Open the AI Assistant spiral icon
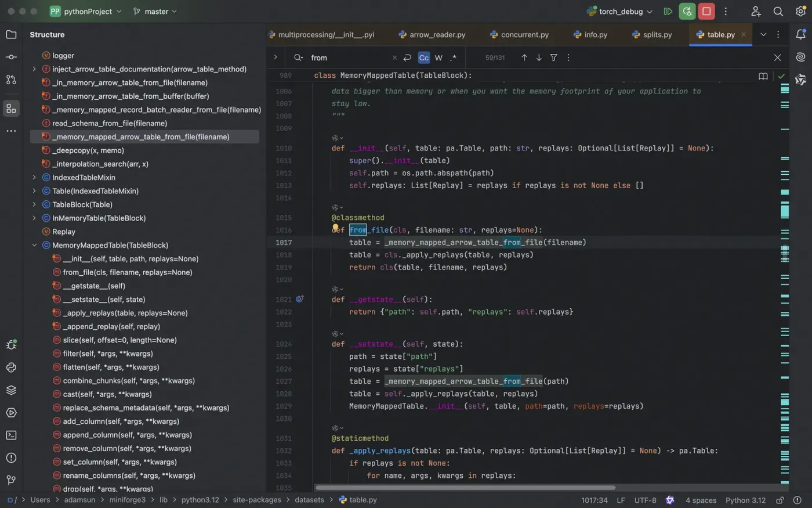The image size is (812, 508). 801,57
